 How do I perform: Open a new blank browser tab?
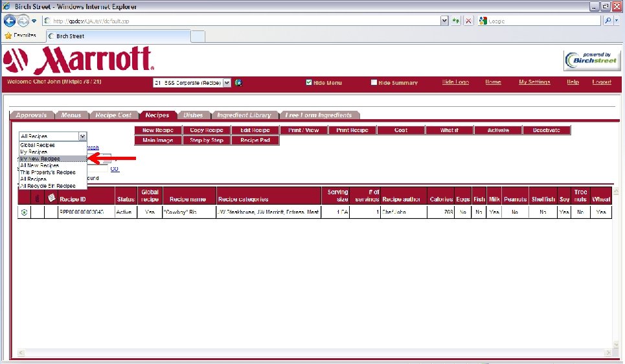(x=198, y=36)
